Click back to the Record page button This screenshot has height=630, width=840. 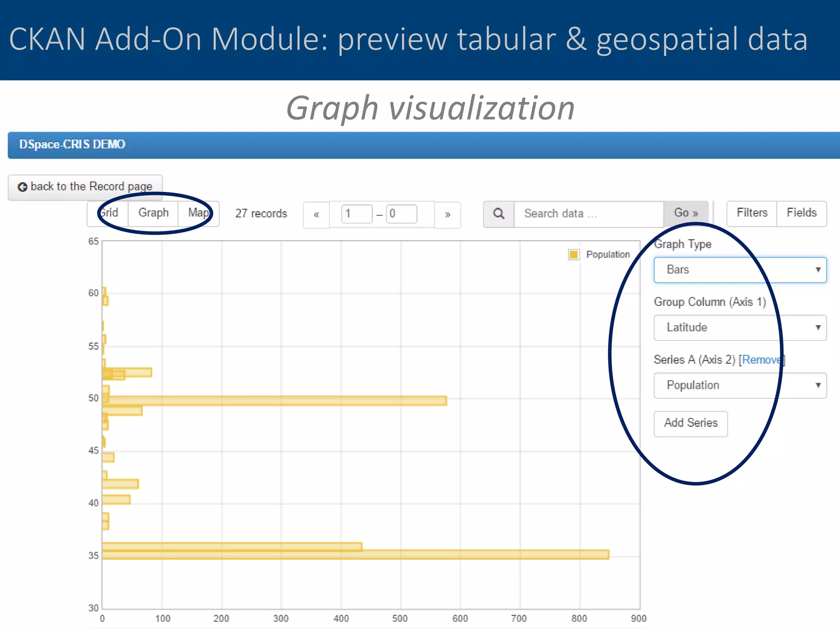tap(85, 187)
